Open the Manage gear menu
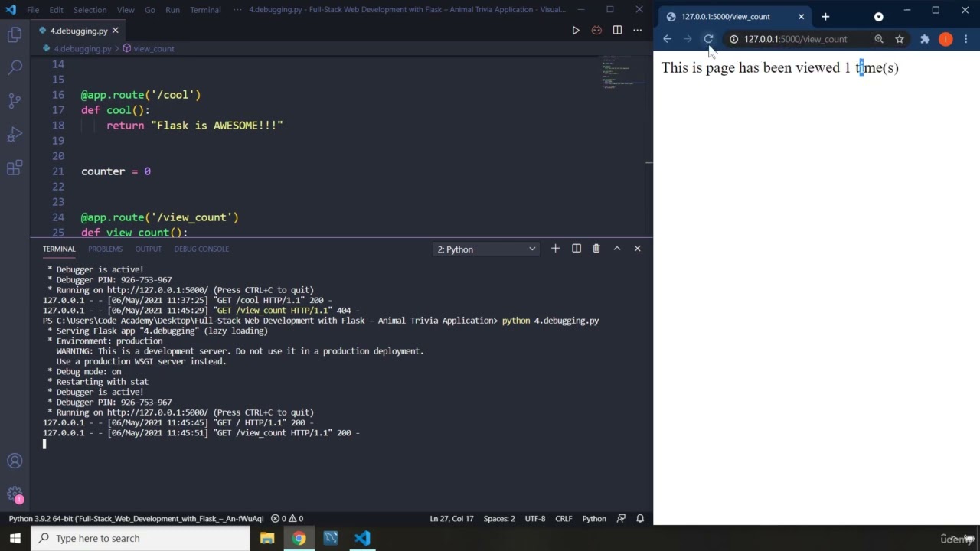The height and width of the screenshot is (551, 980). click(15, 494)
